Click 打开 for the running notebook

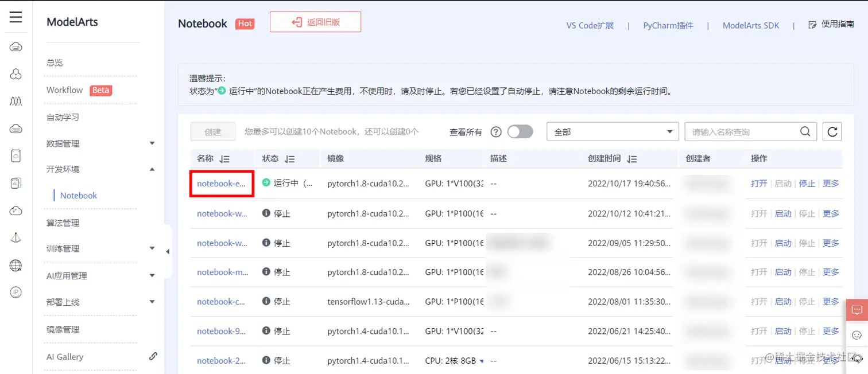click(x=759, y=184)
